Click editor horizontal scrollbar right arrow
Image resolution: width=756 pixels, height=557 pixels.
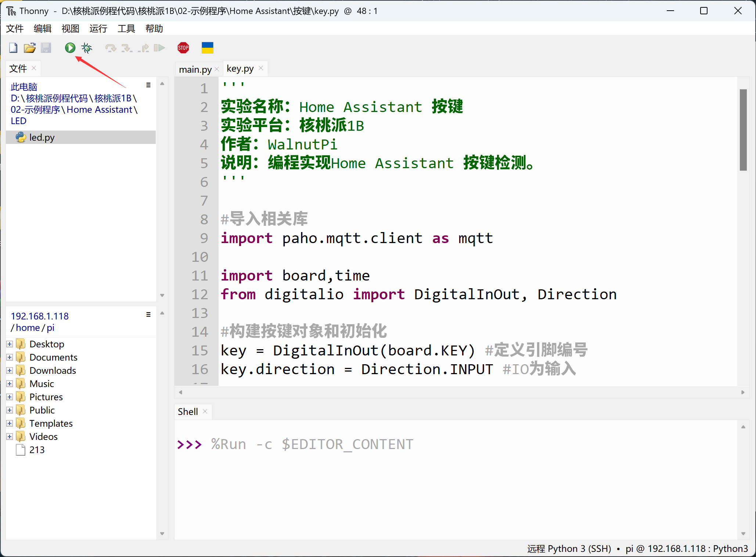coord(743,392)
